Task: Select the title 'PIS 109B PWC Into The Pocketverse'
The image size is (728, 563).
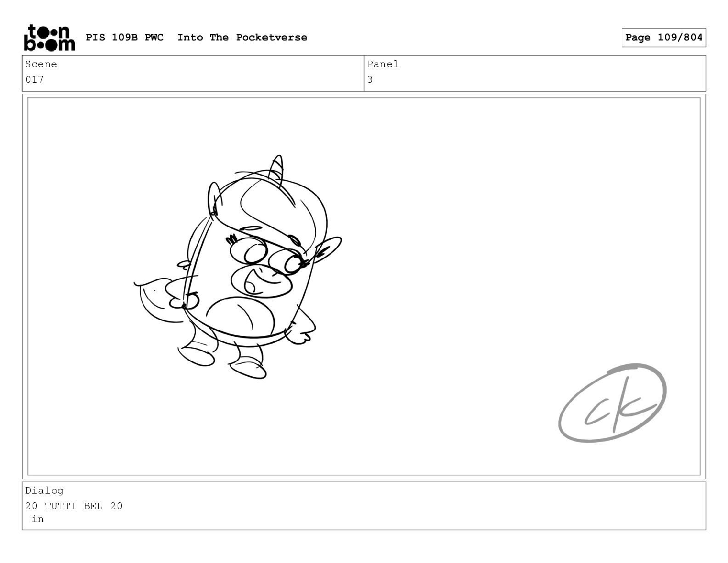Action: click(x=197, y=38)
